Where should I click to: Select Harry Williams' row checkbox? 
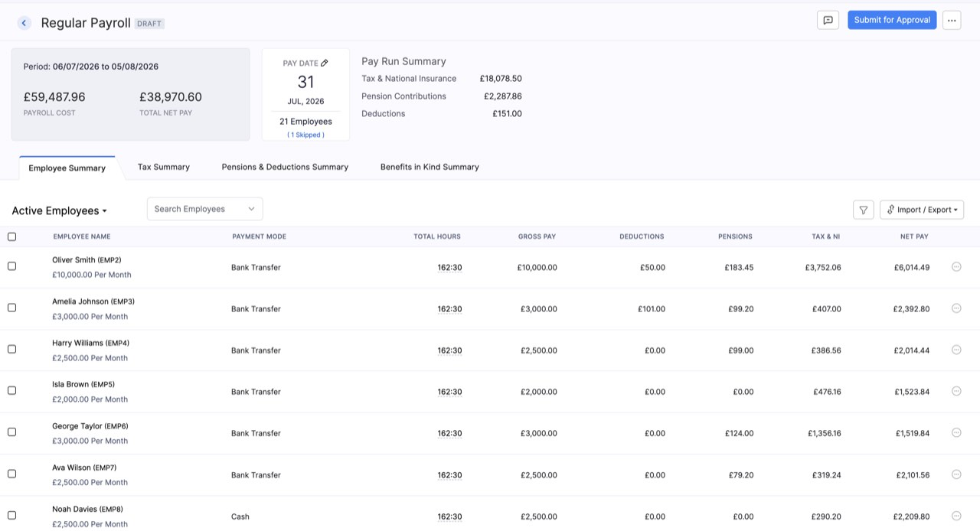(11, 349)
